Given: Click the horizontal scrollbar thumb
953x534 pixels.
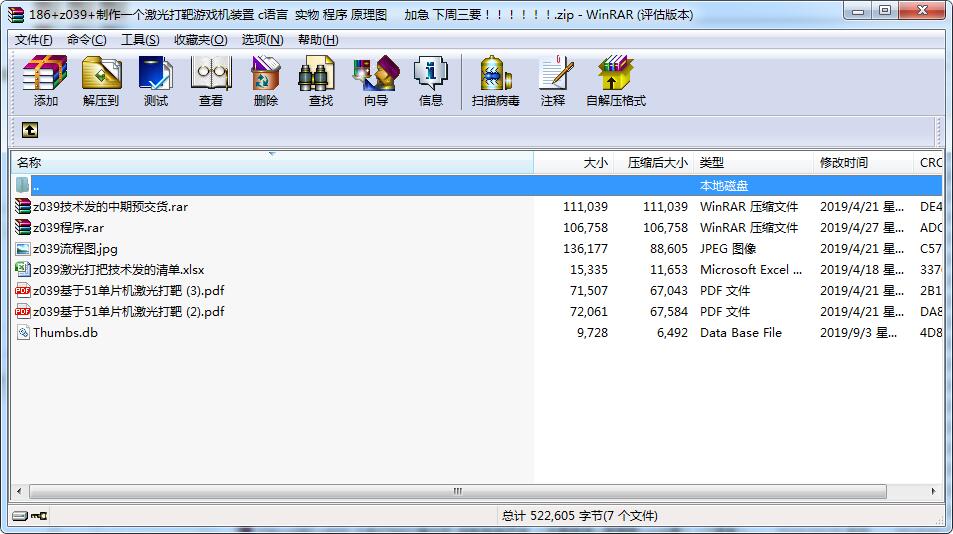Looking at the screenshot, I should (x=458, y=491).
